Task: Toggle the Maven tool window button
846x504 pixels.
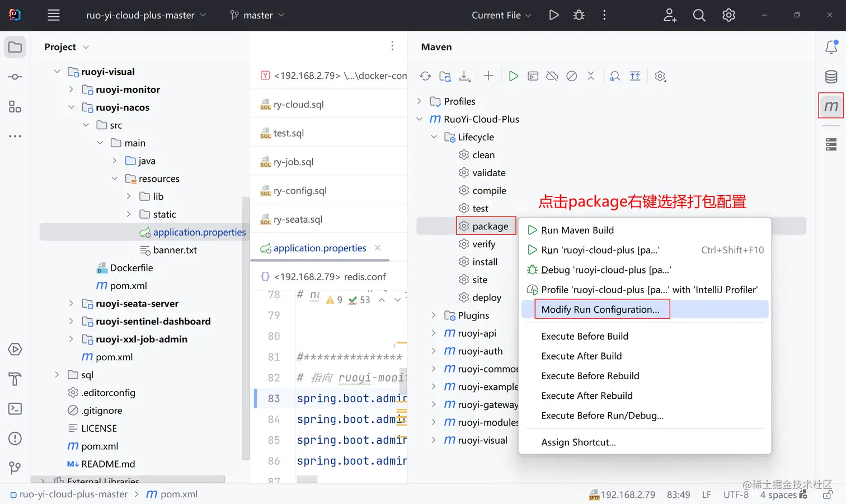Action: pos(831,106)
